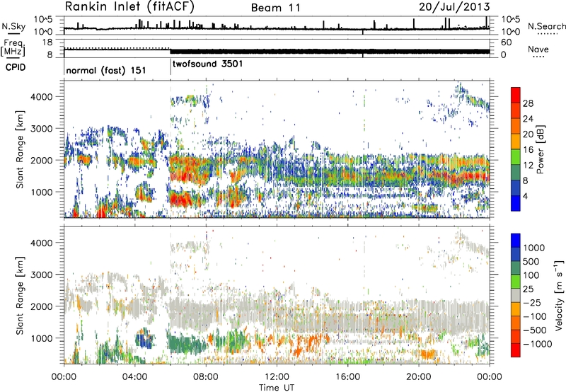566x392 pixels.
Task: Click '1000' on the velocity panel range axis
Action: (41, 338)
